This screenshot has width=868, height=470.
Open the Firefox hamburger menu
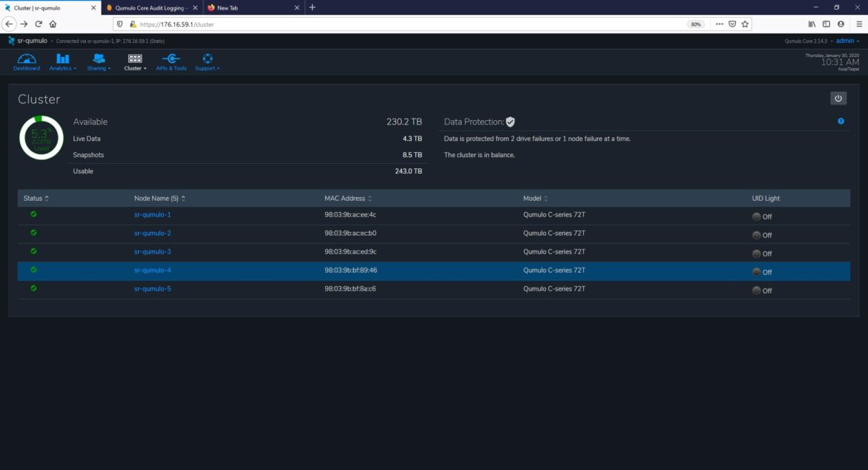[x=858, y=24]
